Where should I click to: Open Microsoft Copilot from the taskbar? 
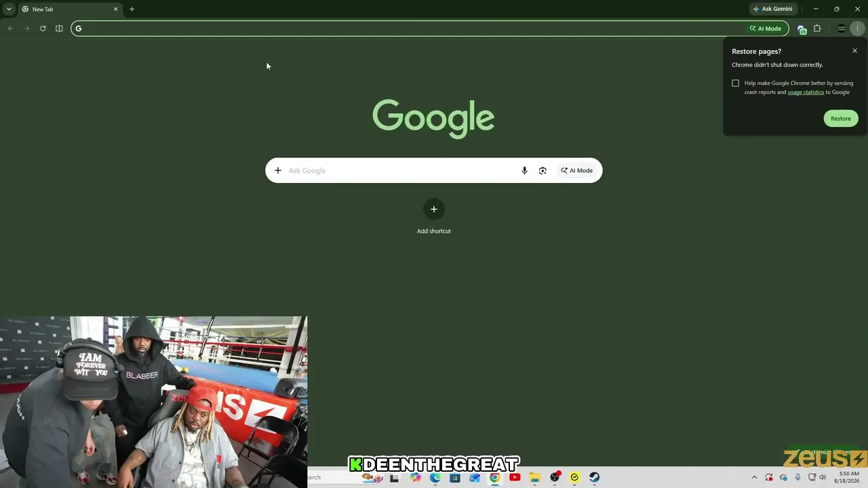pos(415,477)
